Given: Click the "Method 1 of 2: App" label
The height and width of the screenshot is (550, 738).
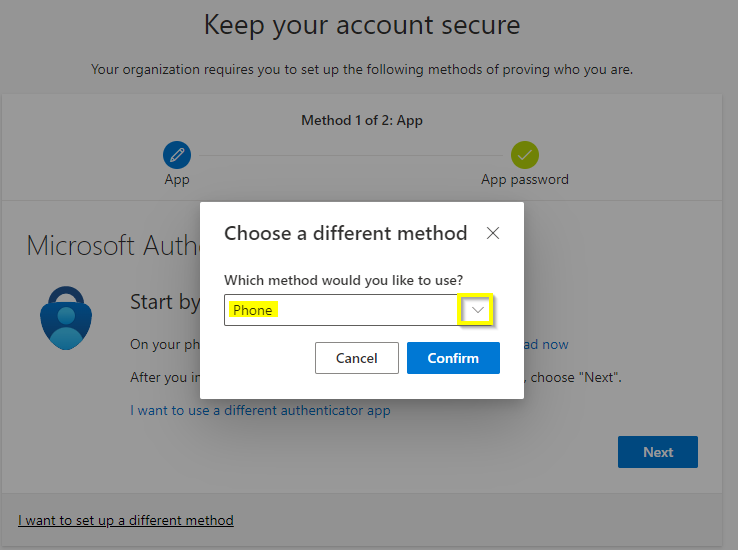Looking at the screenshot, I should (362, 120).
